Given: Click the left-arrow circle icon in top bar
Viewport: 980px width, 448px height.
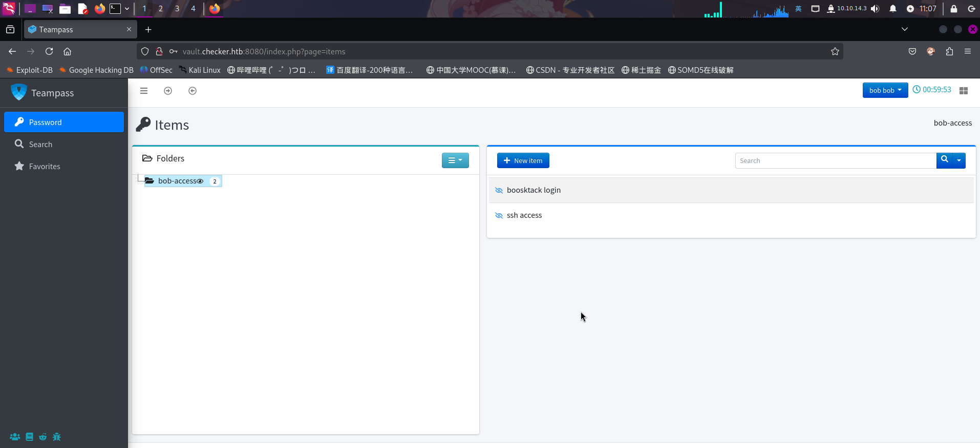Looking at the screenshot, I should pos(193,91).
